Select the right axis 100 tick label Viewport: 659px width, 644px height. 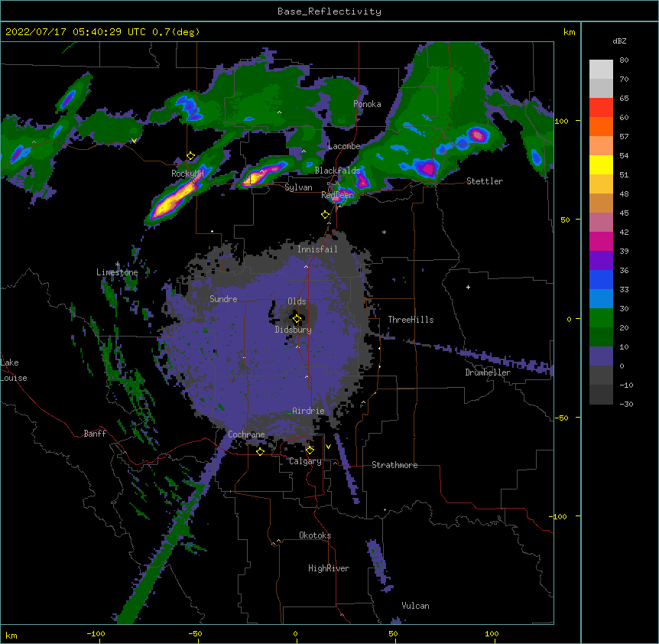pyautogui.click(x=561, y=121)
